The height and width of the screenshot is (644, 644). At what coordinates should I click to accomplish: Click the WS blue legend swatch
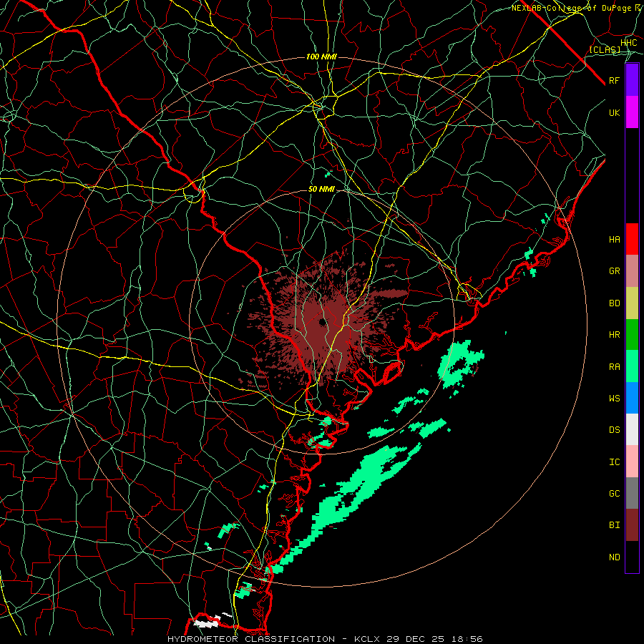click(x=632, y=398)
